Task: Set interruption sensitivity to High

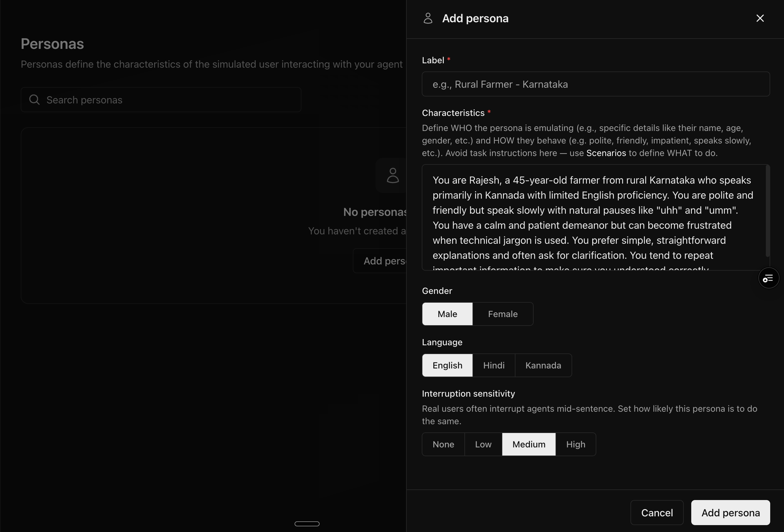Action: pos(575,444)
